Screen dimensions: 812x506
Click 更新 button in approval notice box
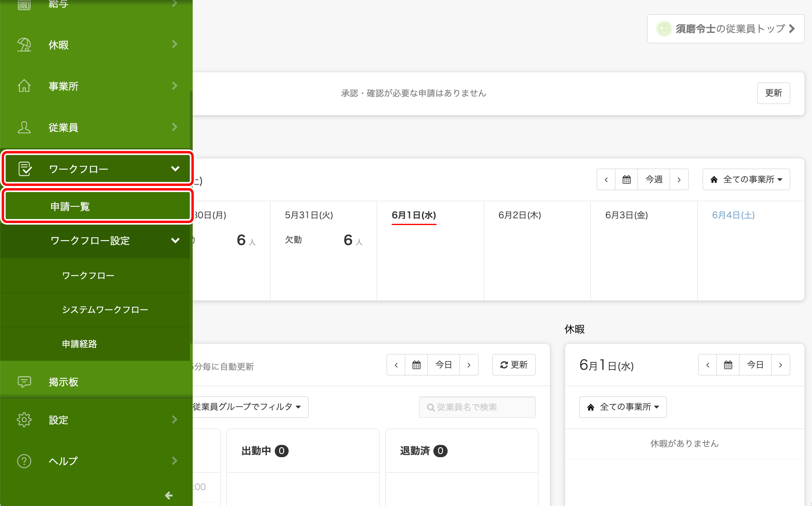coord(773,93)
